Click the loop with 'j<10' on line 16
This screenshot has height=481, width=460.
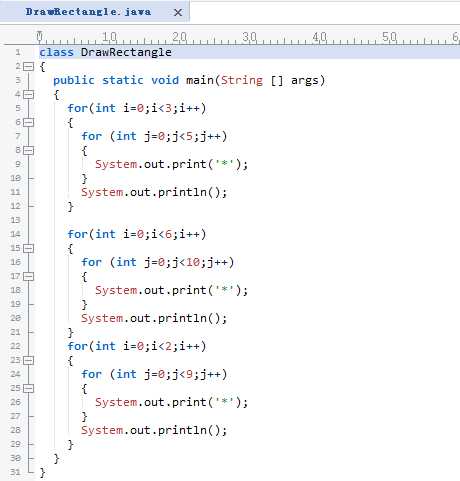[x=158, y=262]
